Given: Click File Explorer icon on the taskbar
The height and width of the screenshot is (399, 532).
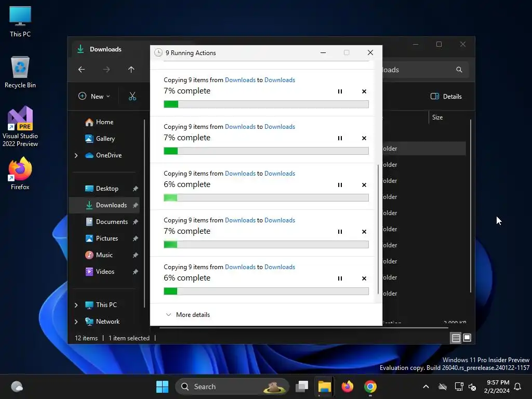Looking at the screenshot, I should 324,387.
